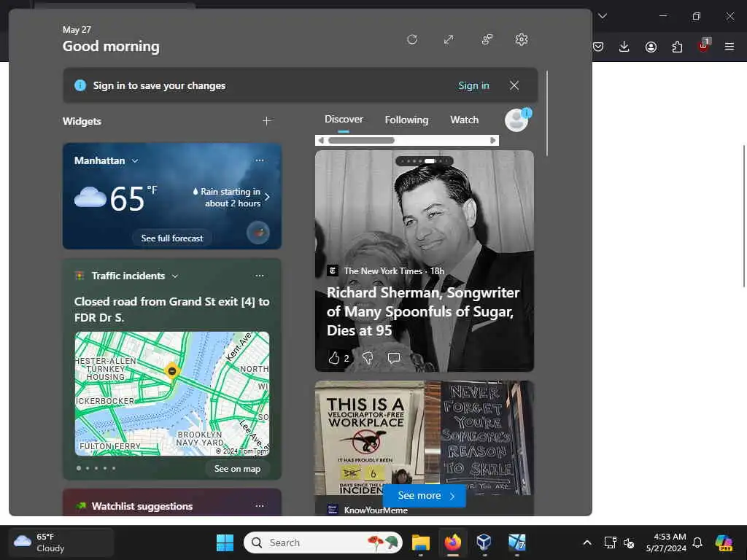Click the traffic map thumbnail
Screen dimensions: 747x560
tap(172, 394)
